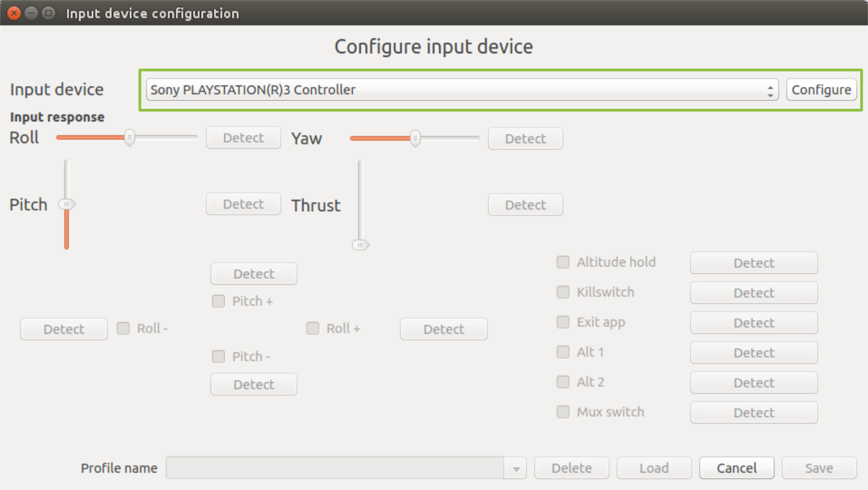
Task: Open the Profile name dropdown
Action: tap(514, 468)
